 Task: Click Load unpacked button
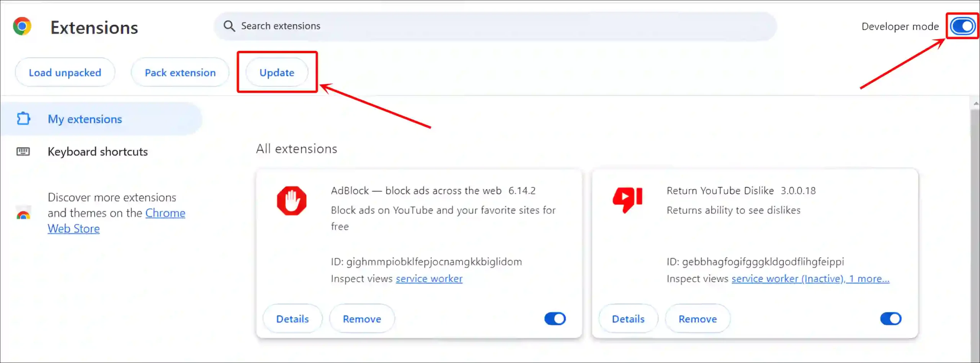tap(65, 72)
